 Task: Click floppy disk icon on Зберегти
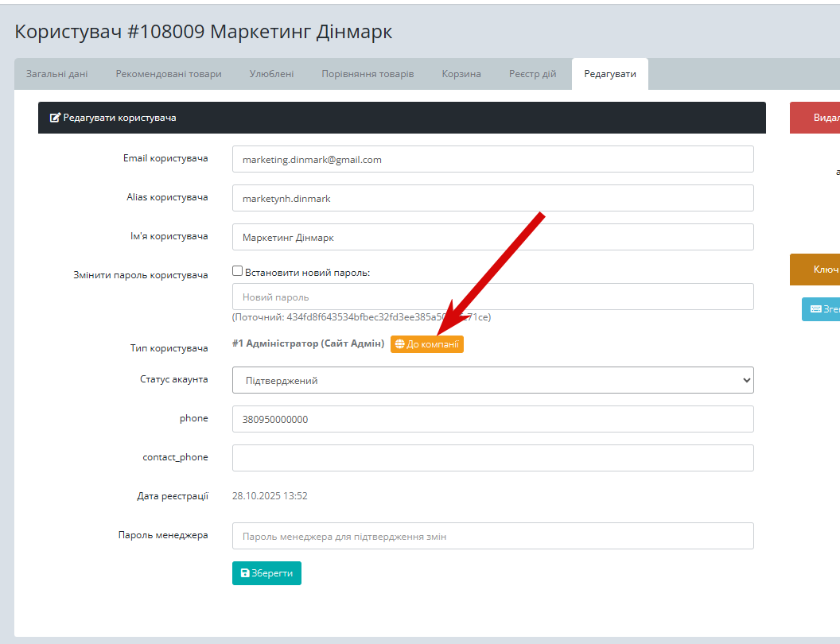coord(245,573)
